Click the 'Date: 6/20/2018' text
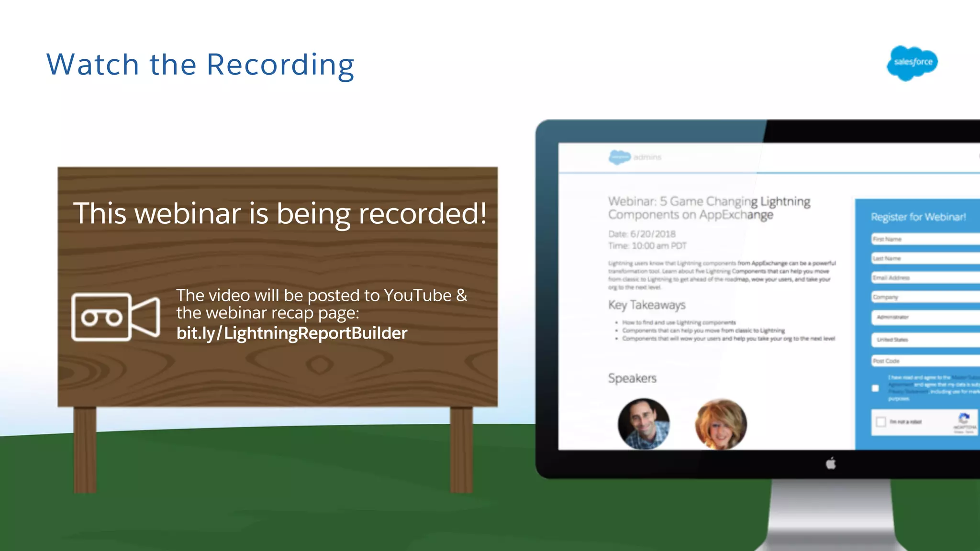980x551 pixels. (642, 234)
